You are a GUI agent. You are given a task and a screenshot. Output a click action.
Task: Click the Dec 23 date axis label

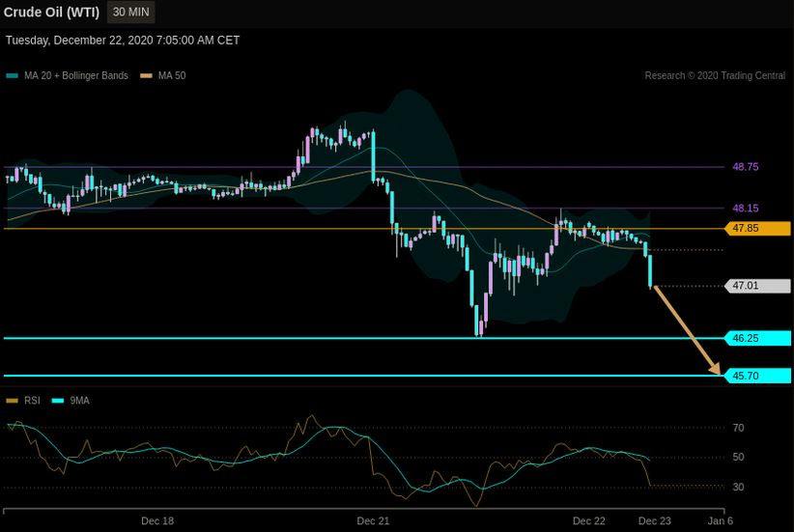[655, 520]
